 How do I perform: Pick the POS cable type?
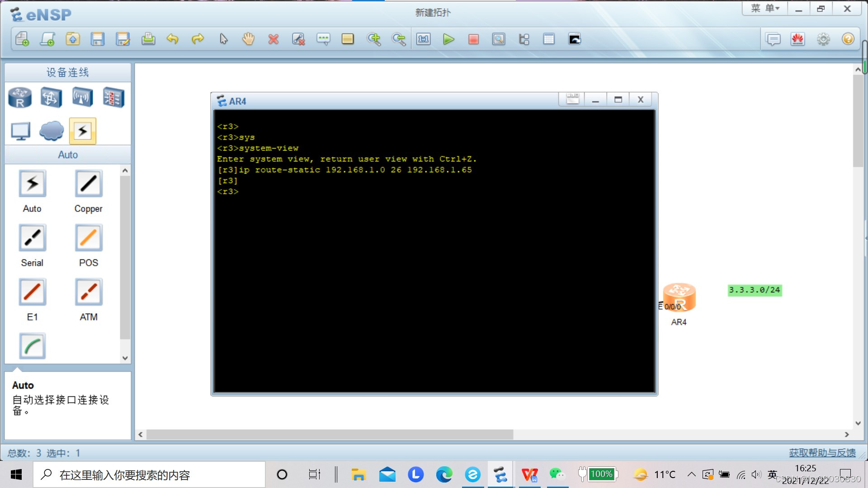(89, 238)
